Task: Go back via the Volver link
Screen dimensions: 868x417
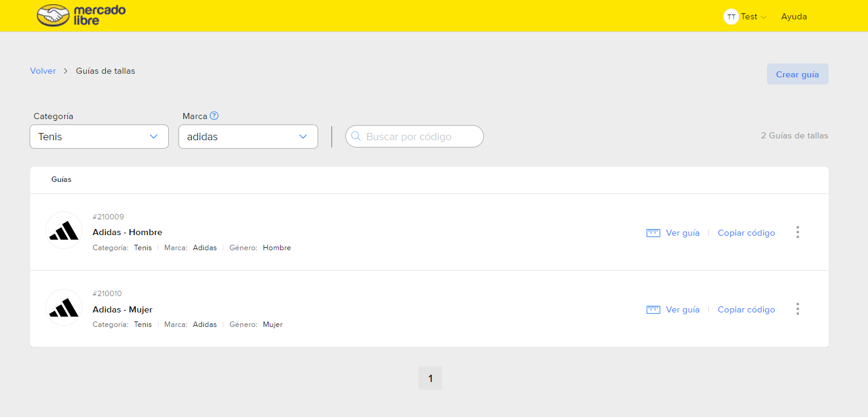Action: tap(43, 71)
